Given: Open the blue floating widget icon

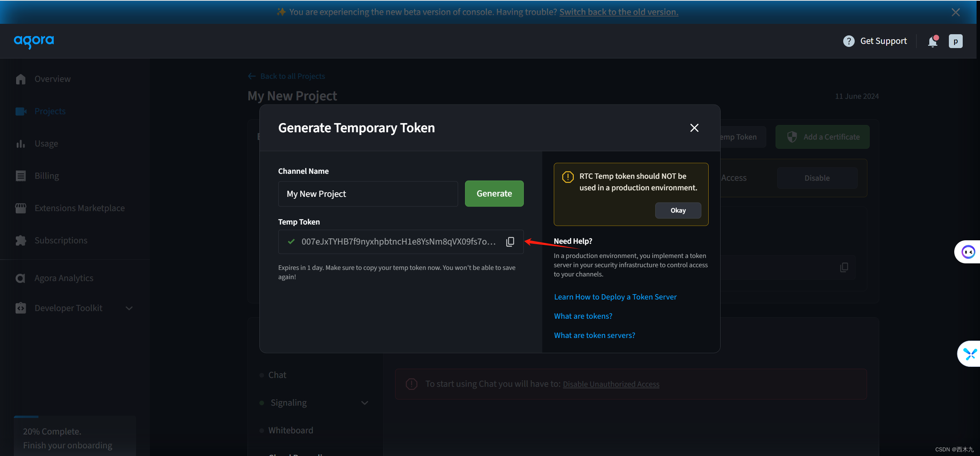Looking at the screenshot, I should 970,354.
